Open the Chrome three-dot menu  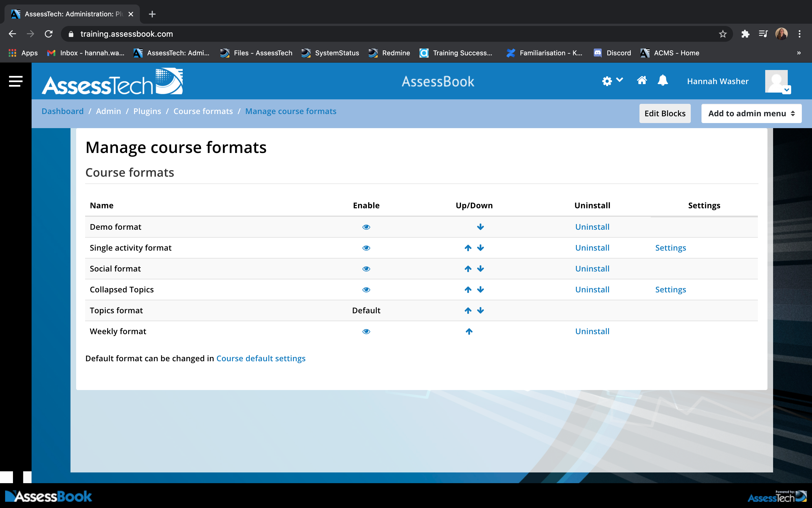[800, 34]
